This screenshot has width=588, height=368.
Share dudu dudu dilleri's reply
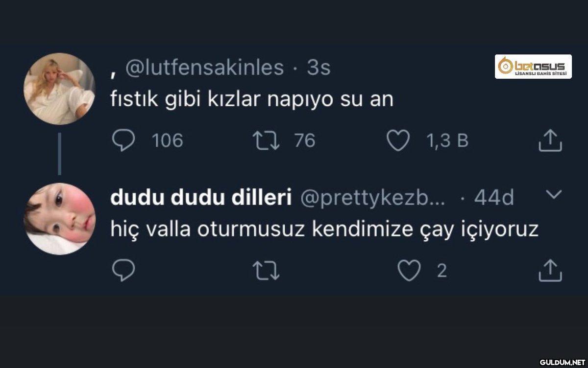coord(550,271)
